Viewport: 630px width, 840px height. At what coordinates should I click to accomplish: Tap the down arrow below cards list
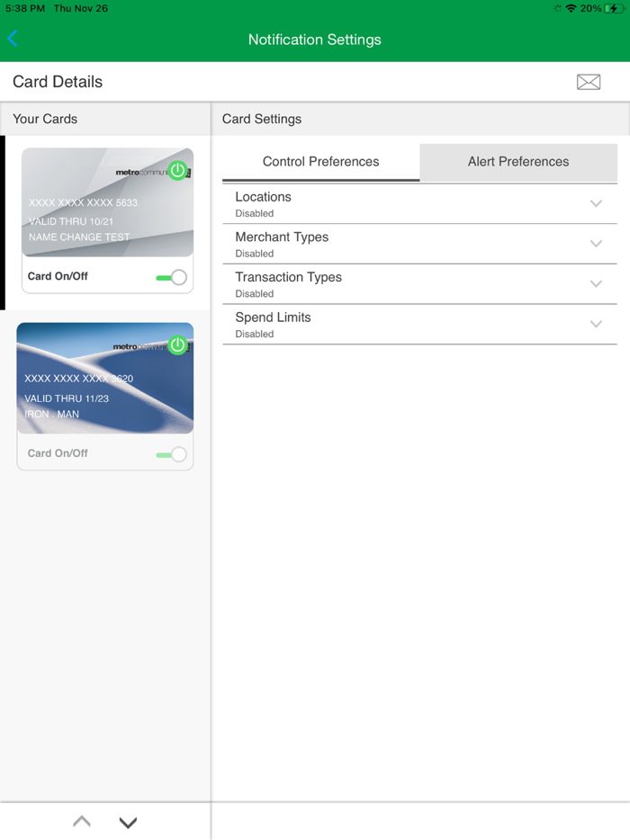(x=128, y=822)
